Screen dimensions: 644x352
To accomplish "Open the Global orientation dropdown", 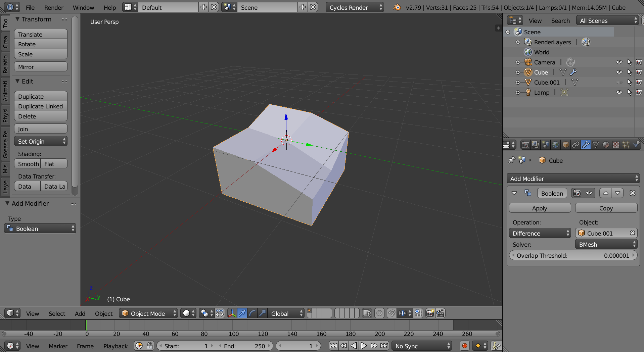I will (286, 313).
